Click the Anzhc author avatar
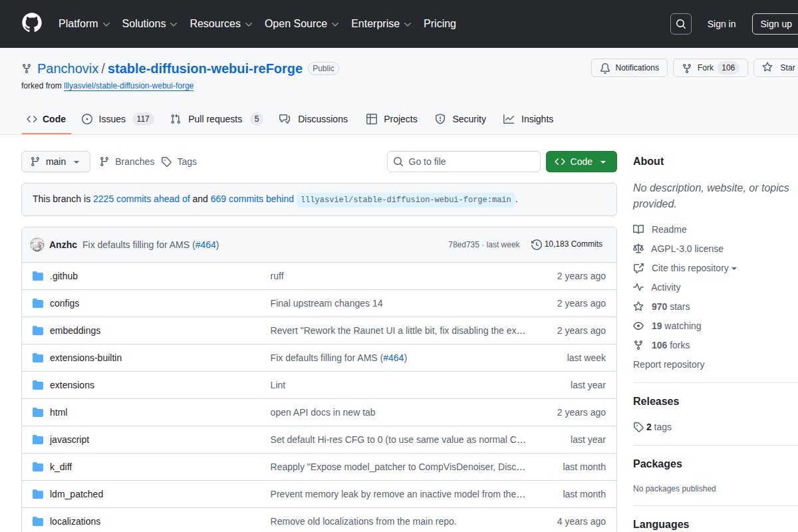The image size is (798, 532). 37,245
